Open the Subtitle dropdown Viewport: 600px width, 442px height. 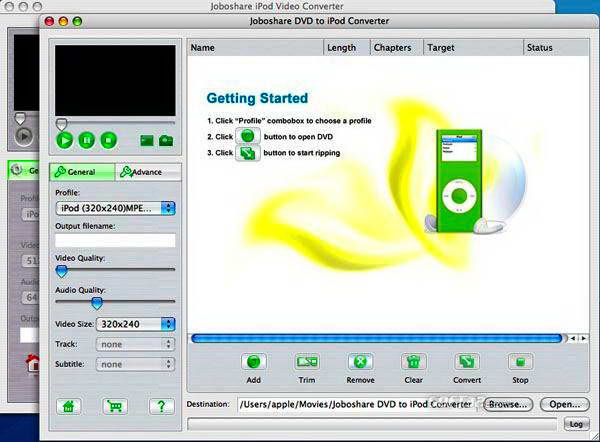[x=135, y=364]
